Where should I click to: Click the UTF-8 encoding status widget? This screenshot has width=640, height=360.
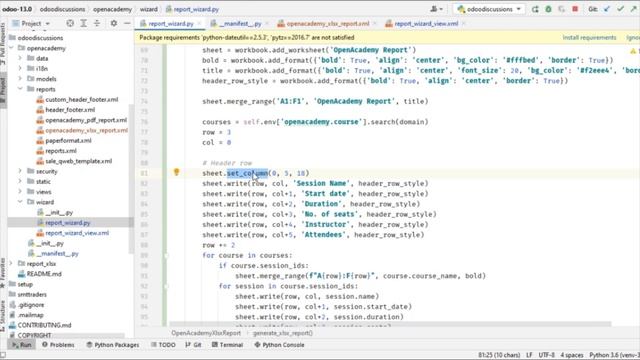point(547,355)
